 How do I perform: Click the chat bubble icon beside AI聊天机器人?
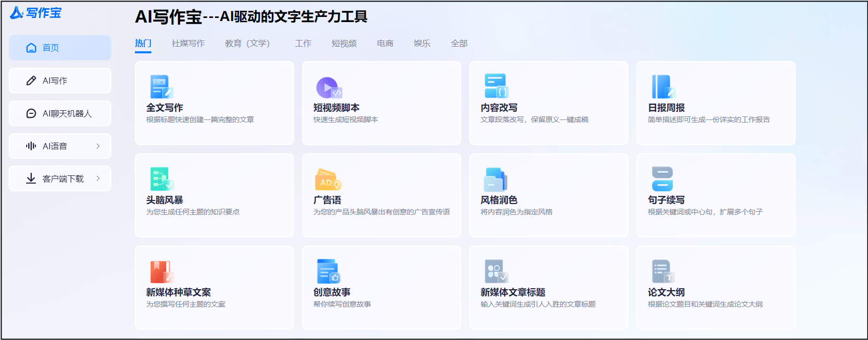(31, 113)
